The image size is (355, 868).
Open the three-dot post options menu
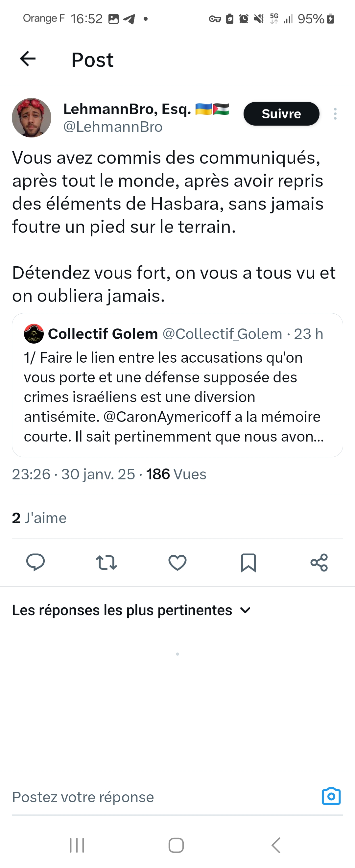click(335, 114)
